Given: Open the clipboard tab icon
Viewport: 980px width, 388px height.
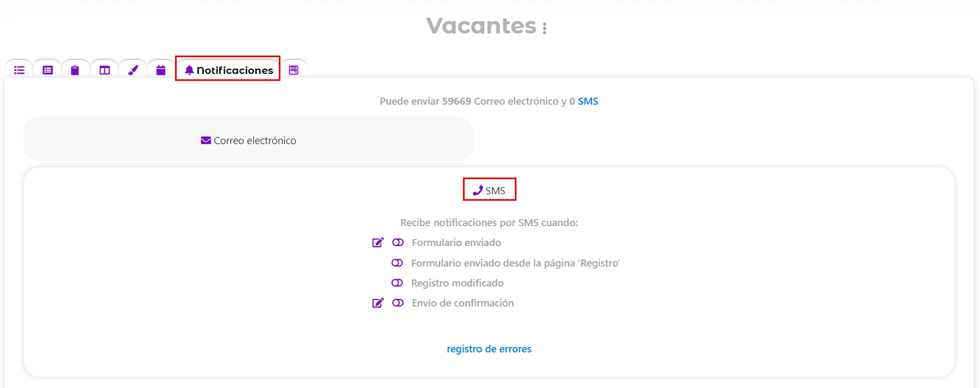Looking at the screenshot, I should [x=75, y=70].
